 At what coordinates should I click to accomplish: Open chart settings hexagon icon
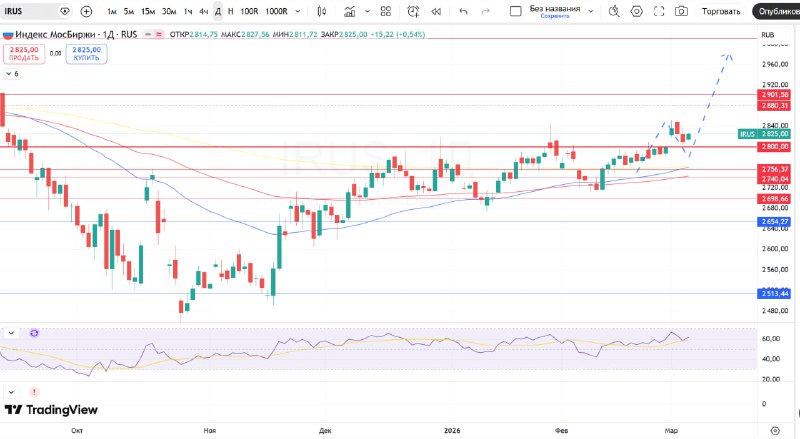[x=638, y=11]
